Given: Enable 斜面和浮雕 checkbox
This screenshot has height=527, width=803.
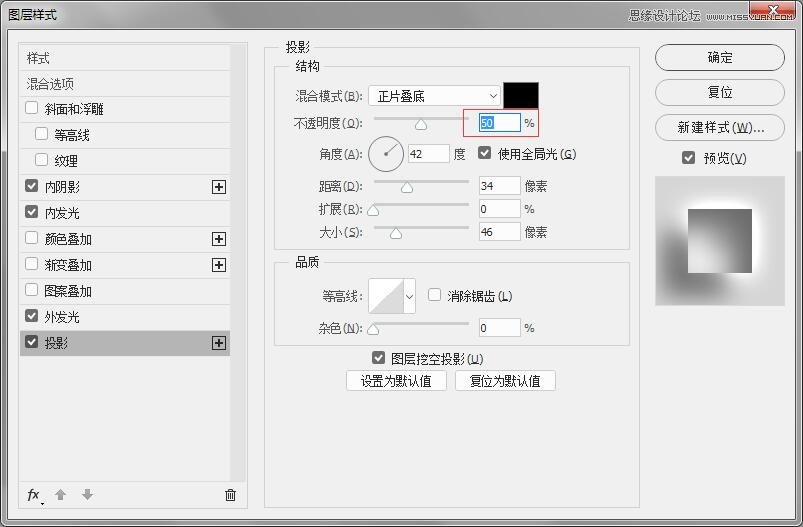Looking at the screenshot, I should pyautogui.click(x=31, y=108).
